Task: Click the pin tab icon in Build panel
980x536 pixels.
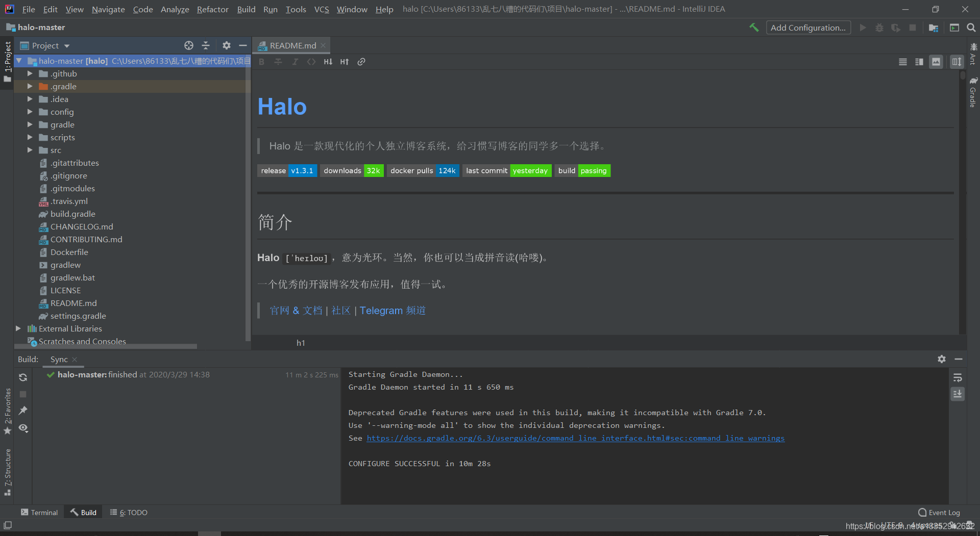Action: coord(23,411)
